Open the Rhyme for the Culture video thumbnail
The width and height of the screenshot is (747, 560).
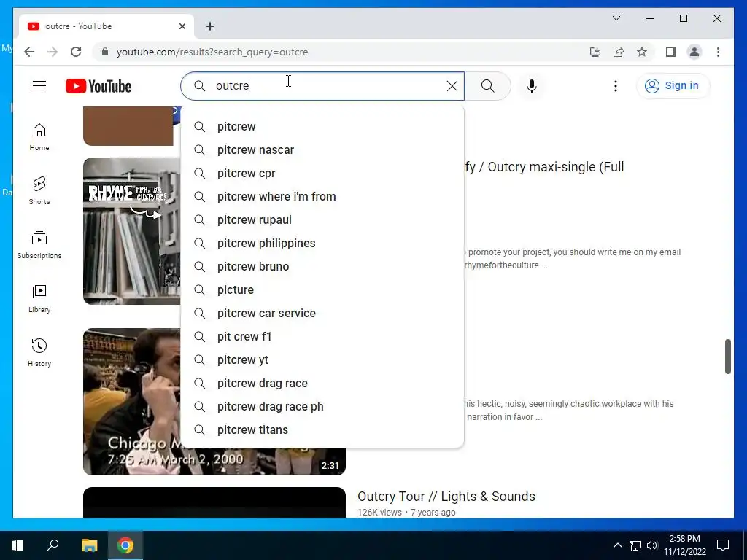tap(131, 231)
